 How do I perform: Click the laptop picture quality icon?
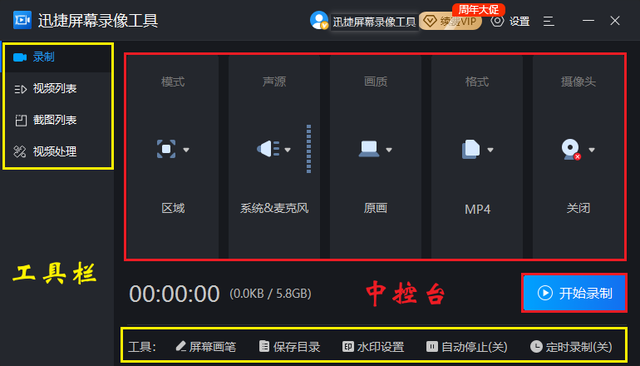click(369, 149)
